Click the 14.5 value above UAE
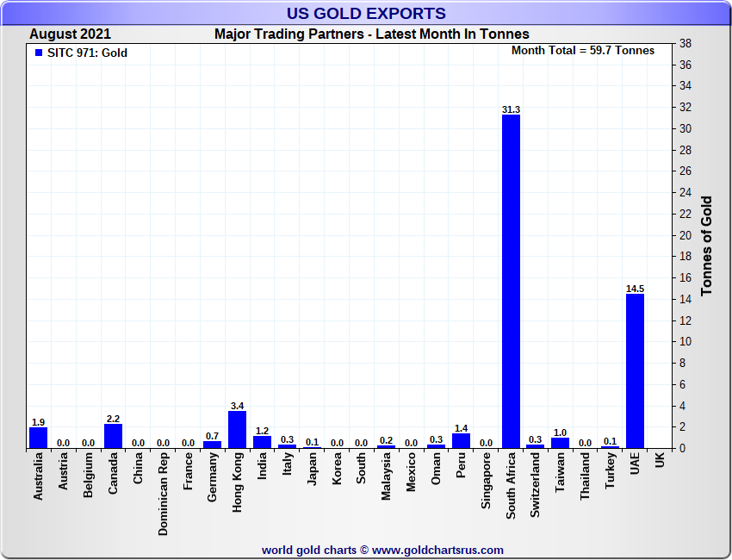Viewport: 732px width, 560px height. [635, 289]
